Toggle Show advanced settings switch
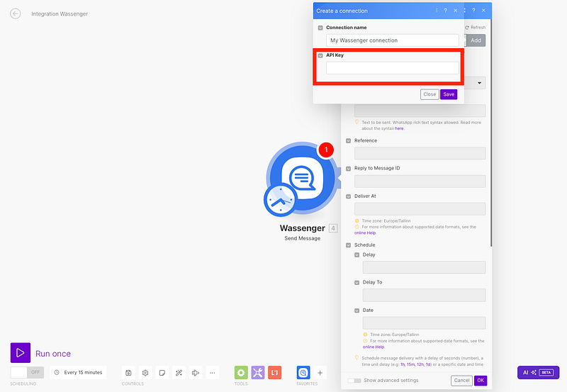 pos(354,381)
